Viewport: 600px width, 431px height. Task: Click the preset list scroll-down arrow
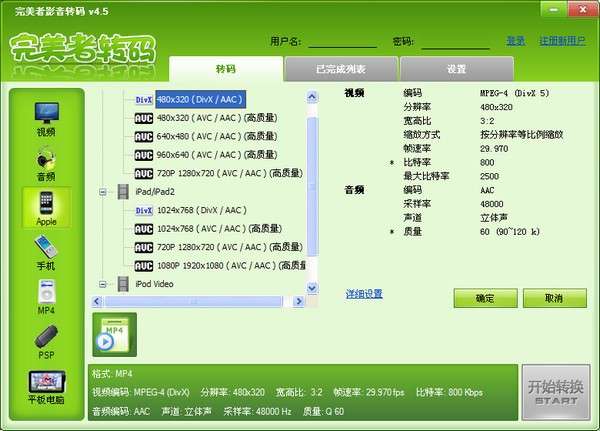click(x=312, y=287)
